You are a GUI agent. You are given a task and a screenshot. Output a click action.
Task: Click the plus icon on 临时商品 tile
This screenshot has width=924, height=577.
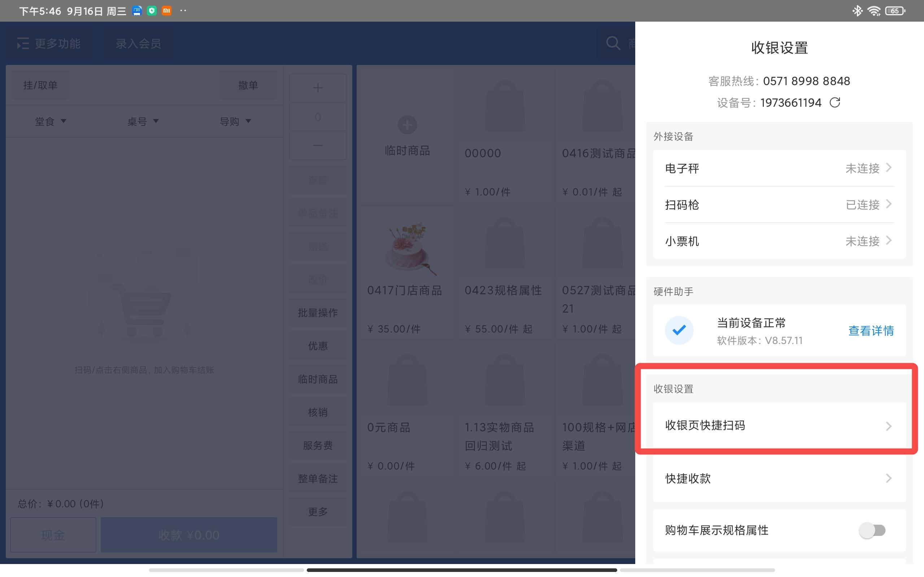pos(407,125)
